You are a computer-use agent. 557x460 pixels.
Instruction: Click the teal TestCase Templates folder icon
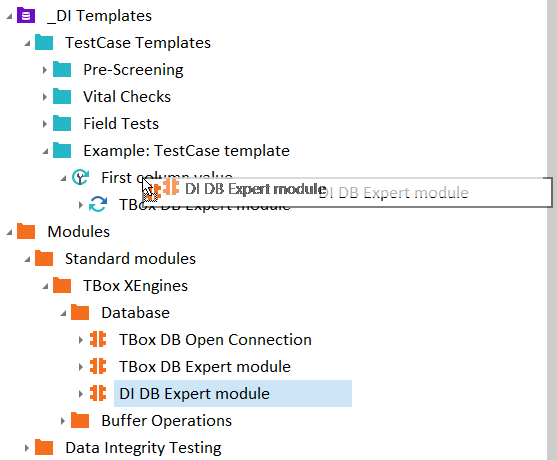pos(44,43)
